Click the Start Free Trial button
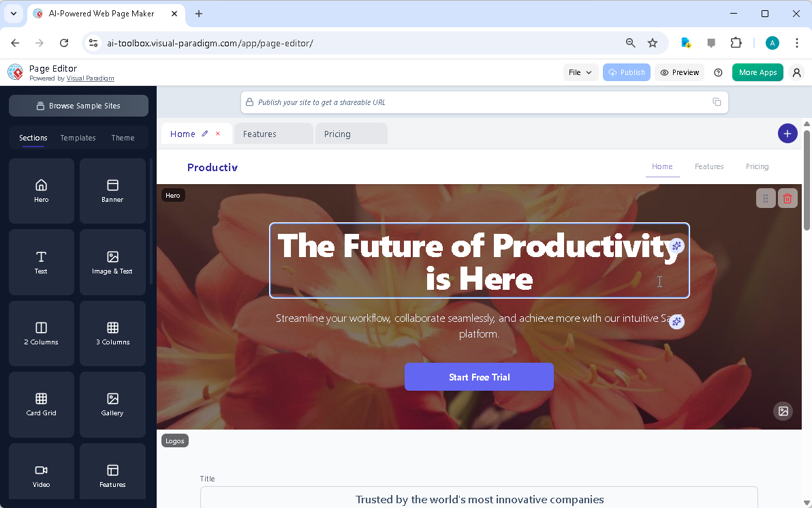 (479, 376)
